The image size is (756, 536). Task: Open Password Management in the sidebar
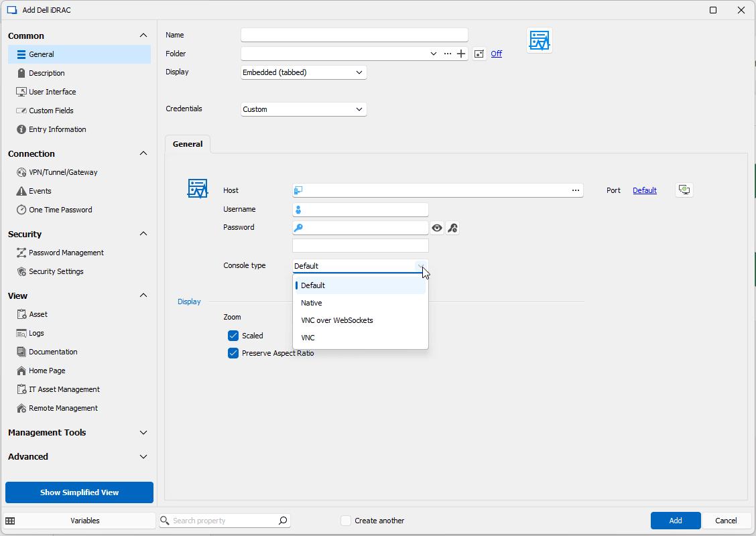(66, 253)
